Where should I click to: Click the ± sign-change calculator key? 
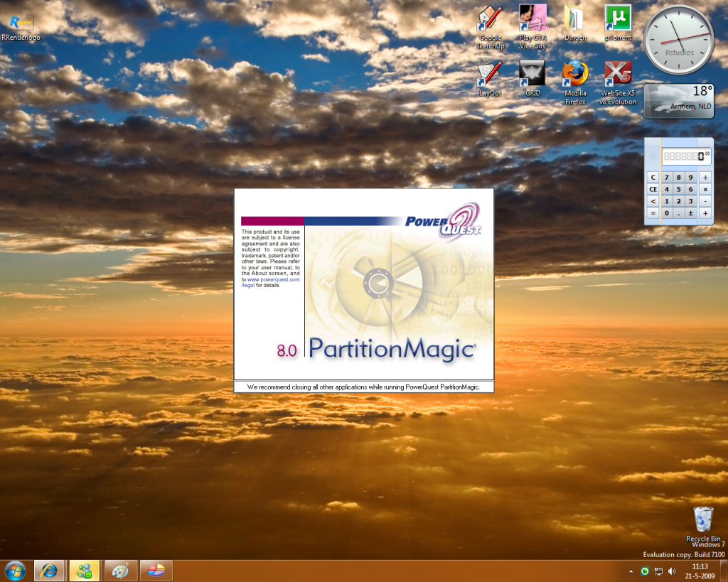[x=691, y=213]
